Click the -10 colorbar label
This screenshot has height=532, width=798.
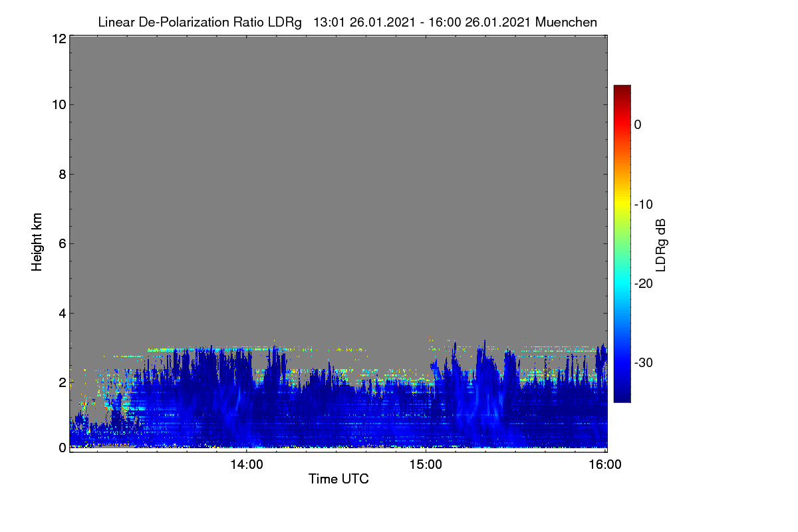pyautogui.click(x=644, y=204)
